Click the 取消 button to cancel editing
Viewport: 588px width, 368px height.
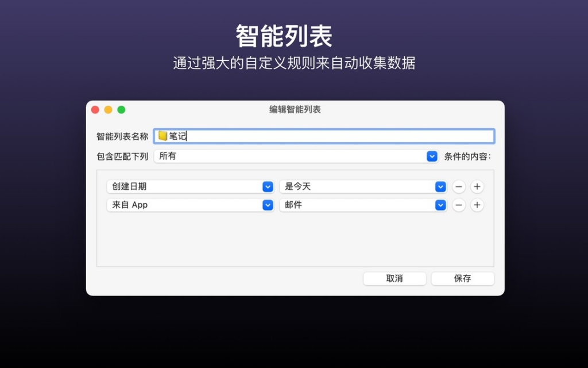[394, 278]
